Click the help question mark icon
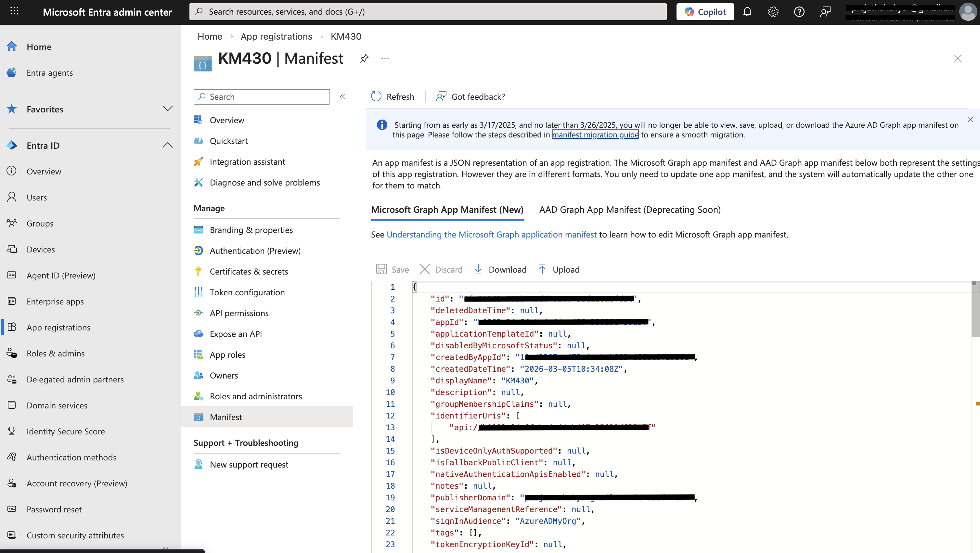This screenshot has height=553, width=980. [799, 12]
